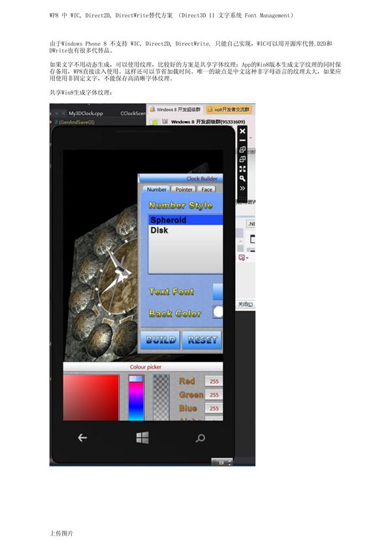Click the Back Color white swatch
The width and height of the screenshot is (392, 556).
(218, 311)
